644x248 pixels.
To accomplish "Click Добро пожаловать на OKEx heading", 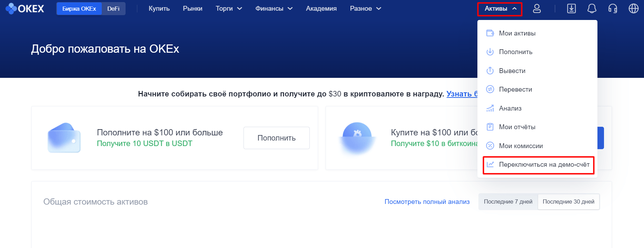I will (x=105, y=49).
